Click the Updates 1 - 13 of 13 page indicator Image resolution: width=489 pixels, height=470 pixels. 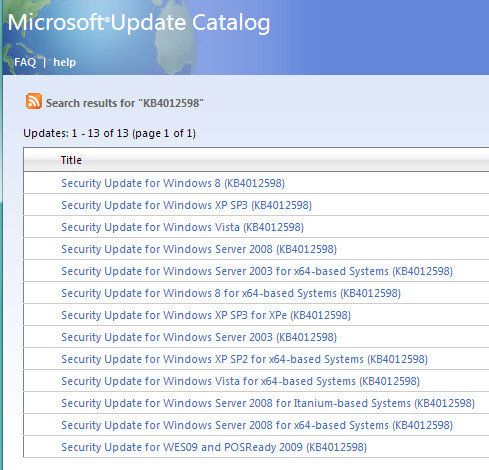109,133
